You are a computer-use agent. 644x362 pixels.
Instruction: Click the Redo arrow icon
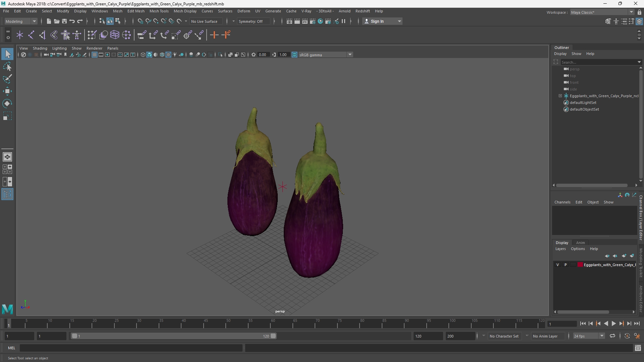(80, 21)
